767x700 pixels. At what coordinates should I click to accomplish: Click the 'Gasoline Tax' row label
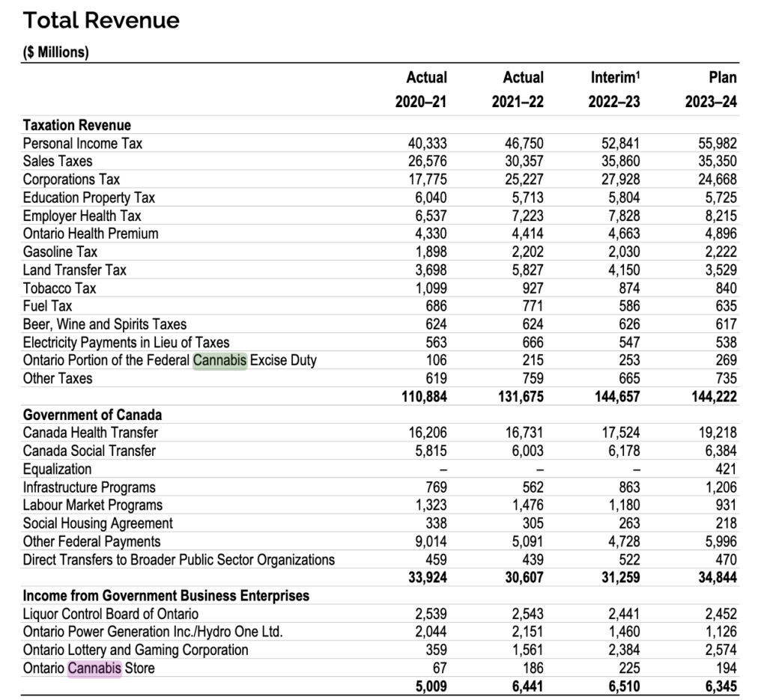coord(60,252)
